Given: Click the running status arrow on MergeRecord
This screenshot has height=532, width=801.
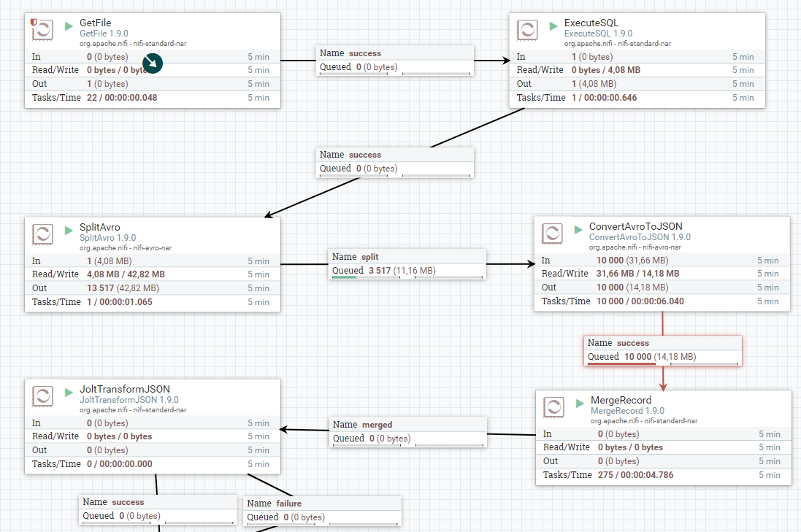Looking at the screenshot, I should point(580,402).
